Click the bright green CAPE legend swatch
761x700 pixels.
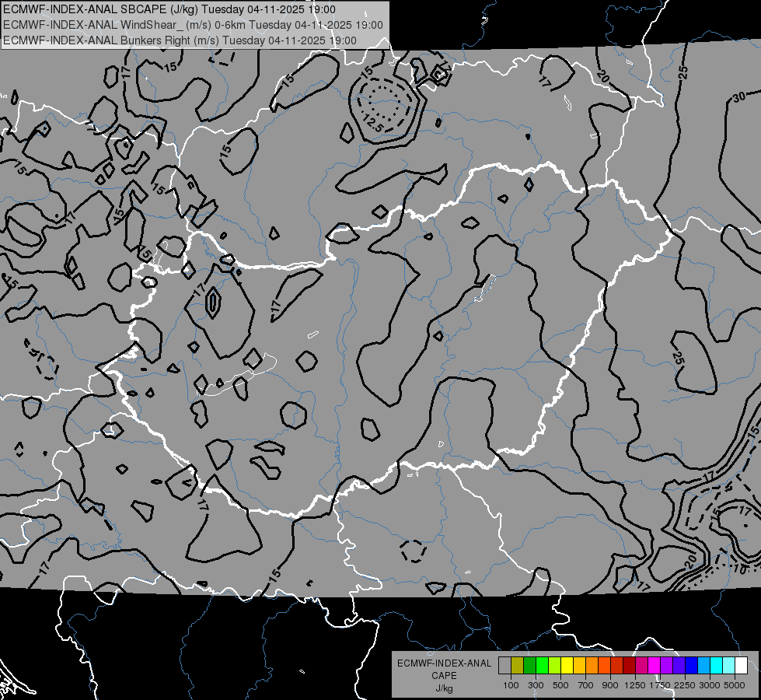(542, 666)
